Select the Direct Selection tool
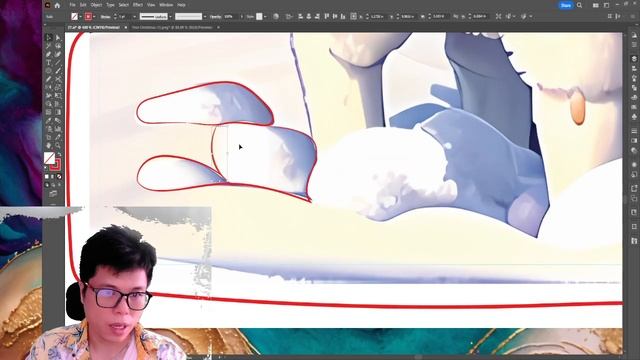 58,38
